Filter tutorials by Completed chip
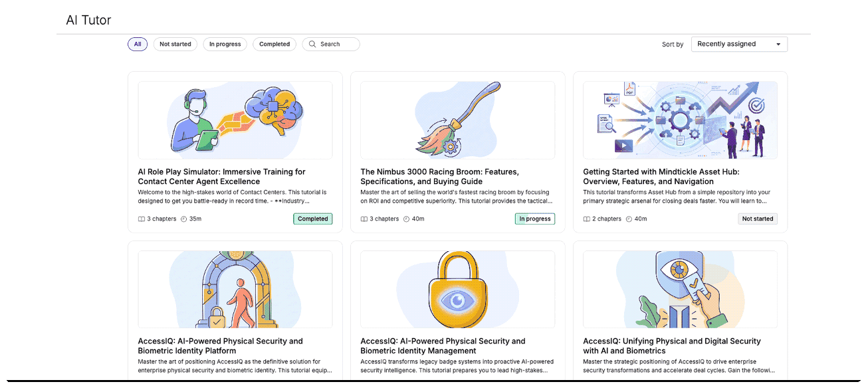868x388 pixels. point(274,45)
